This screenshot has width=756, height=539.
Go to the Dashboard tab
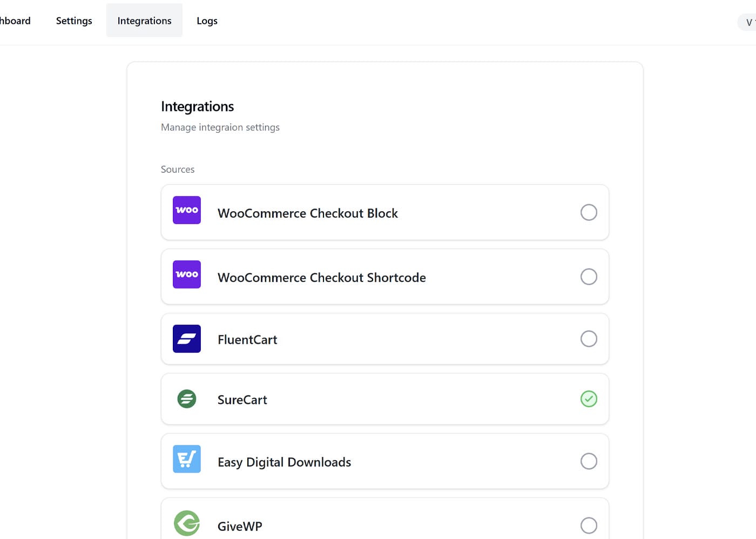tap(15, 21)
